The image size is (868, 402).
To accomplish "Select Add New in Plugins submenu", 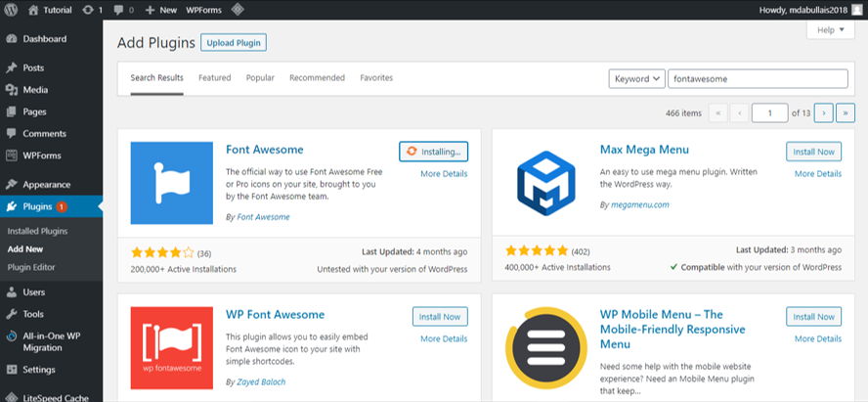I will click(x=25, y=249).
